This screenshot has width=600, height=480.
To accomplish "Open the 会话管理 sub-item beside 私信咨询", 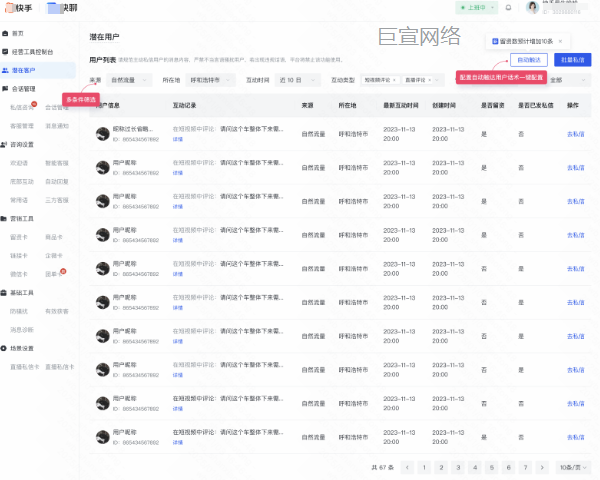I will [x=57, y=108].
